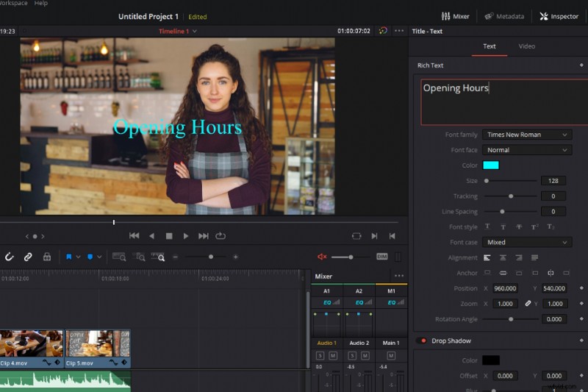Open the Mixer panel from top bar
588x392 pixels.
(455, 16)
